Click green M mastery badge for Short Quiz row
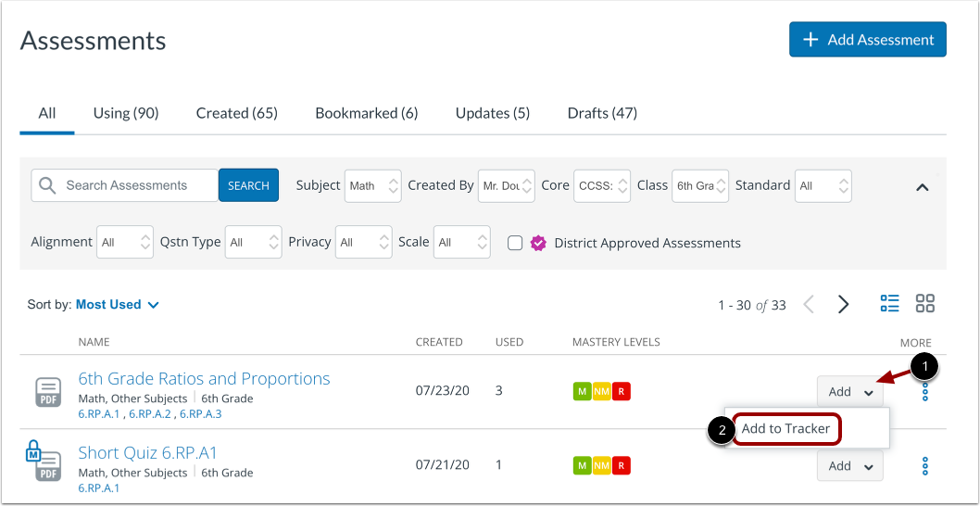 [x=582, y=465]
